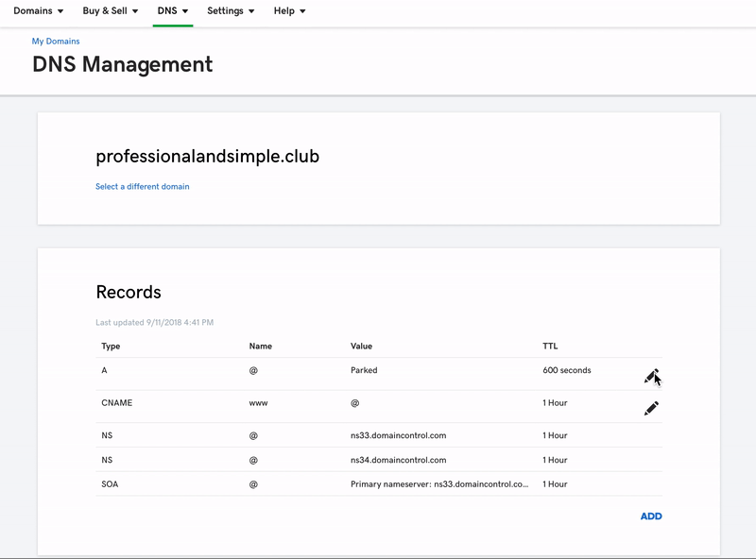The height and width of the screenshot is (559, 756).
Task: Click the 1 Hour TTL of the CNAME row
Action: coord(555,403)
